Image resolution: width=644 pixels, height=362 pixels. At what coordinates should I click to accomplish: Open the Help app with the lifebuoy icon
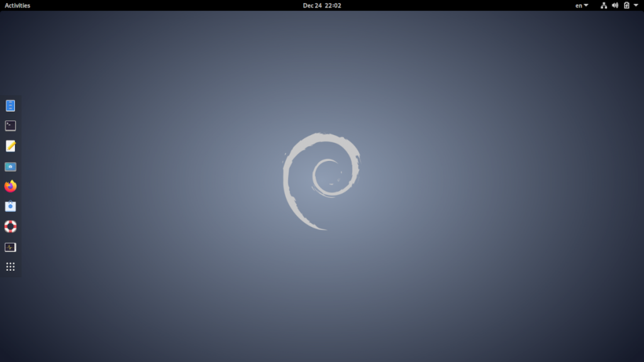pyautogui.click(x=10, y=226)
